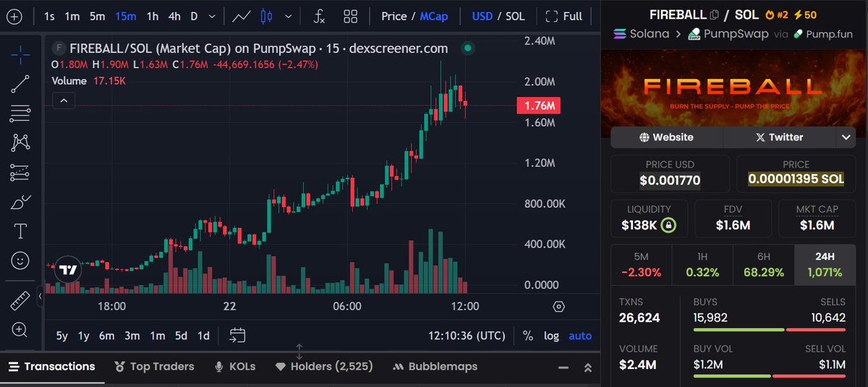Select the 6H stats period tab
The height and width of the screenshot is (387, 868).
click(763, 264)
